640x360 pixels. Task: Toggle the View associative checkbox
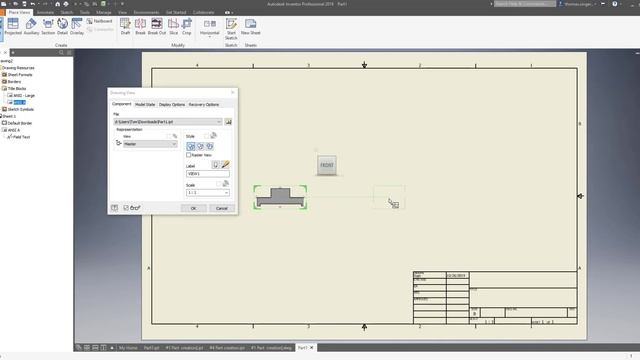pos(169,136)
